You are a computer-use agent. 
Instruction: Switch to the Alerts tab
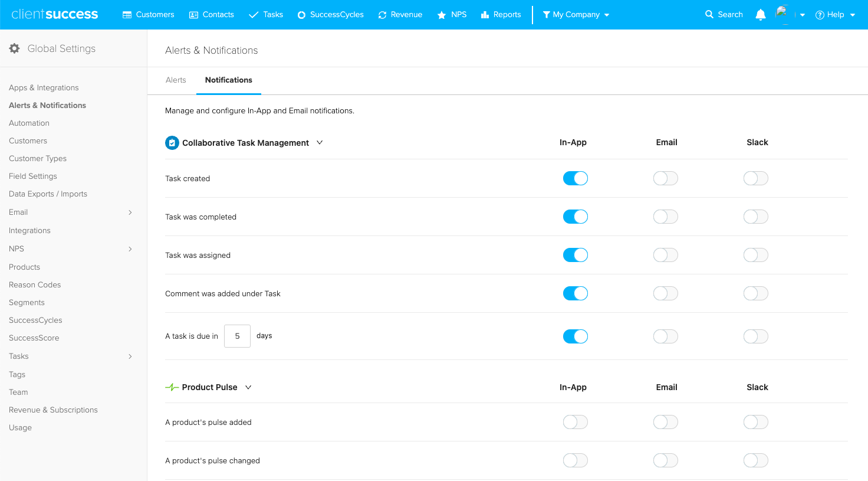[x=176, y=80]
